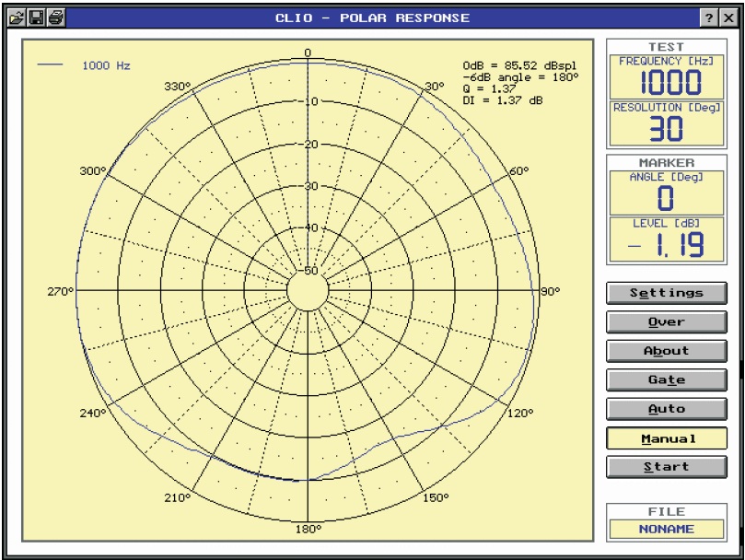The width and height of the screenshot is (745, 560).
Task: Toggle the Manual mode button
Action: click(667, 438)
